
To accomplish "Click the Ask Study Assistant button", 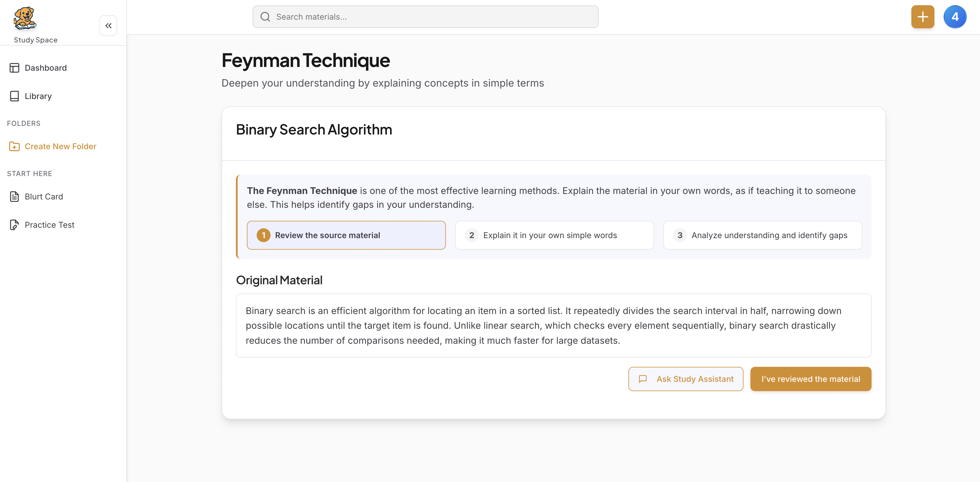I will (685, 379).
